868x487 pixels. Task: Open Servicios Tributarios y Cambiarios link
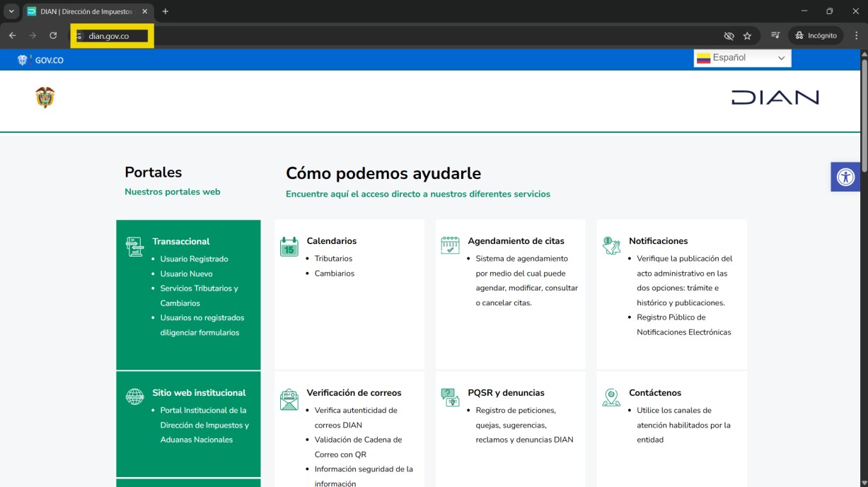(x=199, y=295)
